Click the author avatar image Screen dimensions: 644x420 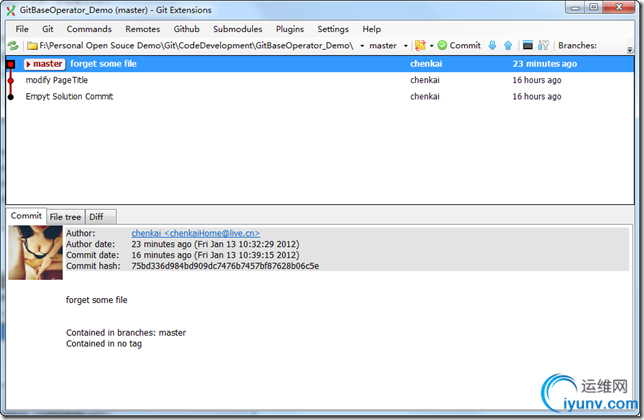pos(35,252)
